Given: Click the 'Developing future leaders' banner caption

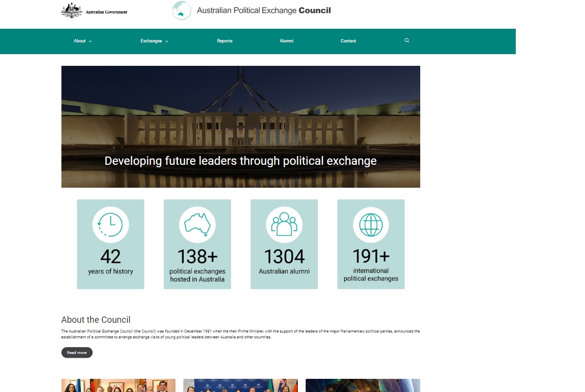Looking at the screenshot, I should coord(240,161).
